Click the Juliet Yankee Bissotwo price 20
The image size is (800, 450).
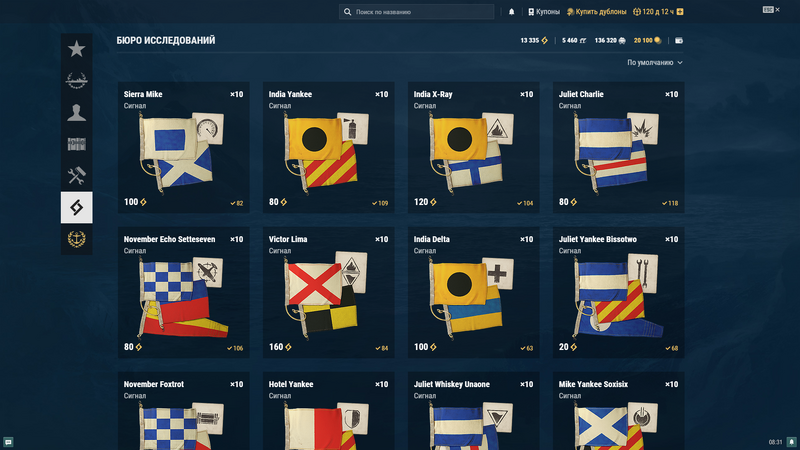568,347
